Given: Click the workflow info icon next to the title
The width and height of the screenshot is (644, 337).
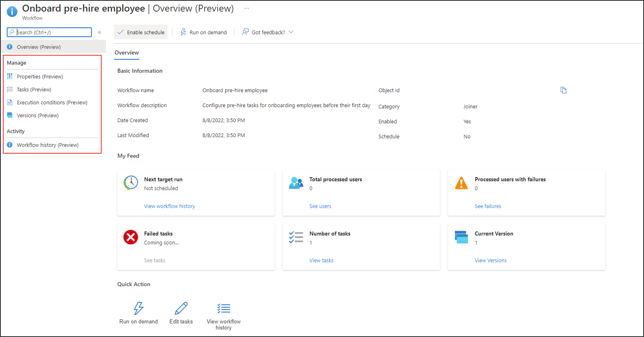Looking at the screenshot, I should 12,12.
